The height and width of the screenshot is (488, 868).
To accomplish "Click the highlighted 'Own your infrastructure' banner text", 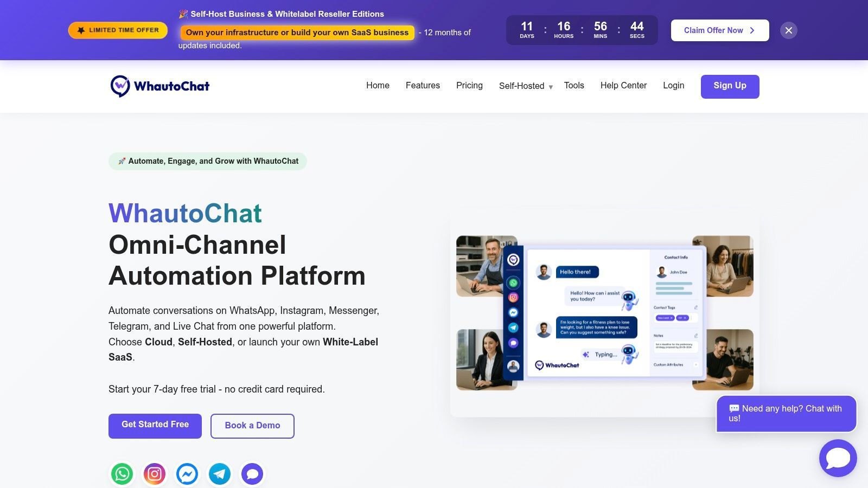I will click(297, 33).
